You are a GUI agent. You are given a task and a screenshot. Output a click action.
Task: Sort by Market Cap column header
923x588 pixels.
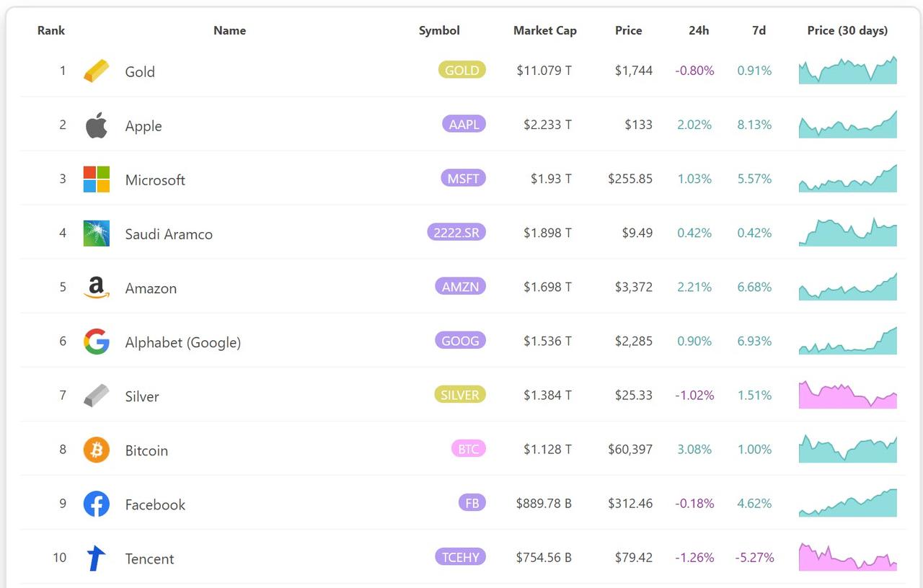coord(544,30)
